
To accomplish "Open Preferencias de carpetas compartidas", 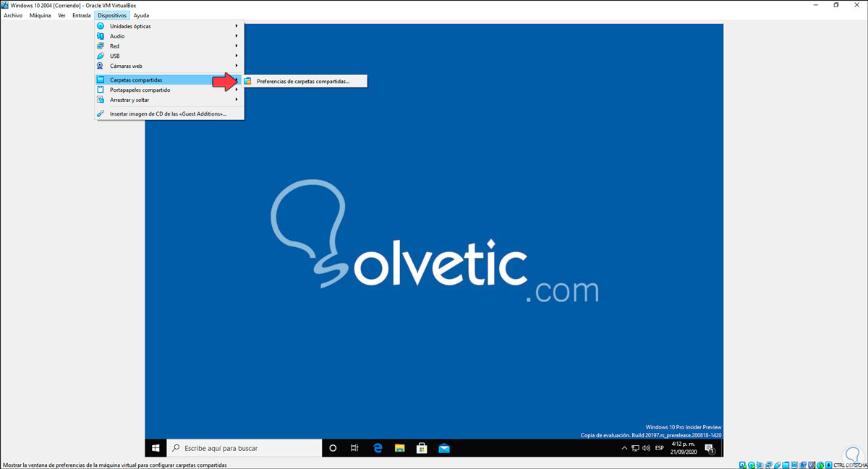I will (x=304, y=82).
